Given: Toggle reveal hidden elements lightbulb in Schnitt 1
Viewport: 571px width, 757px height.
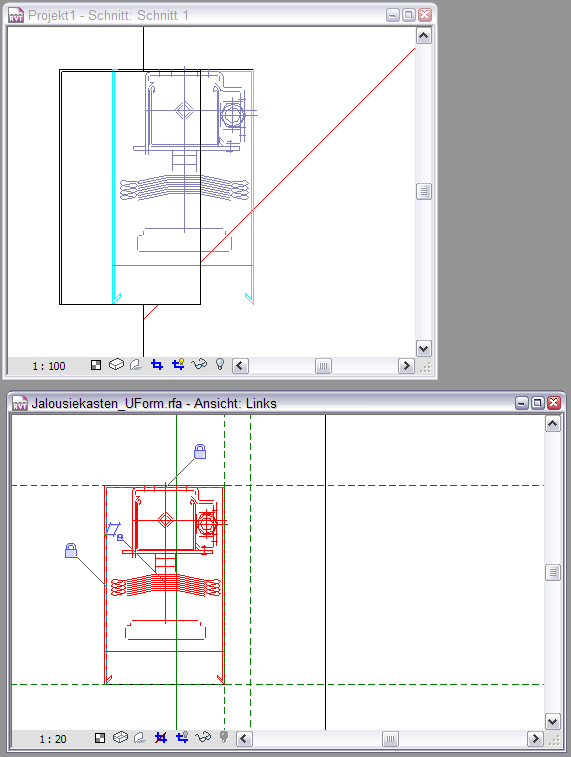Looking at the screenshot, I should pyautogui.click(x=220, y=364).
